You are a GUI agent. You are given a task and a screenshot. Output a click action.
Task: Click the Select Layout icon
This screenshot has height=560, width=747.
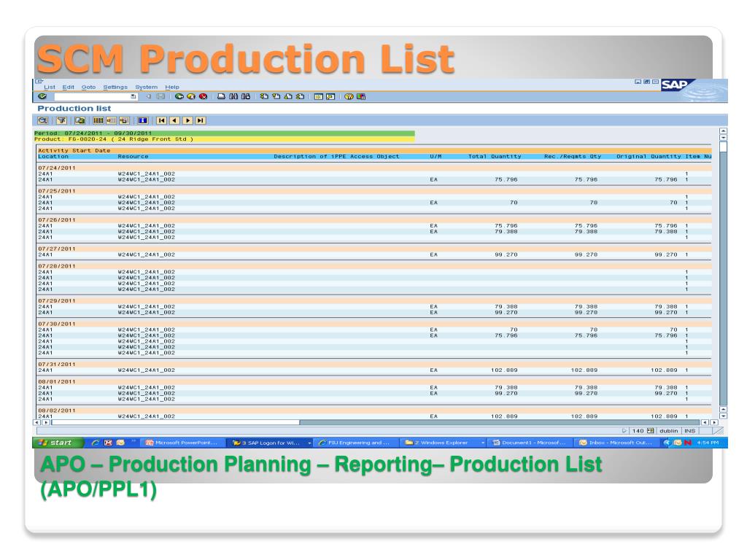tap(111, 120)
